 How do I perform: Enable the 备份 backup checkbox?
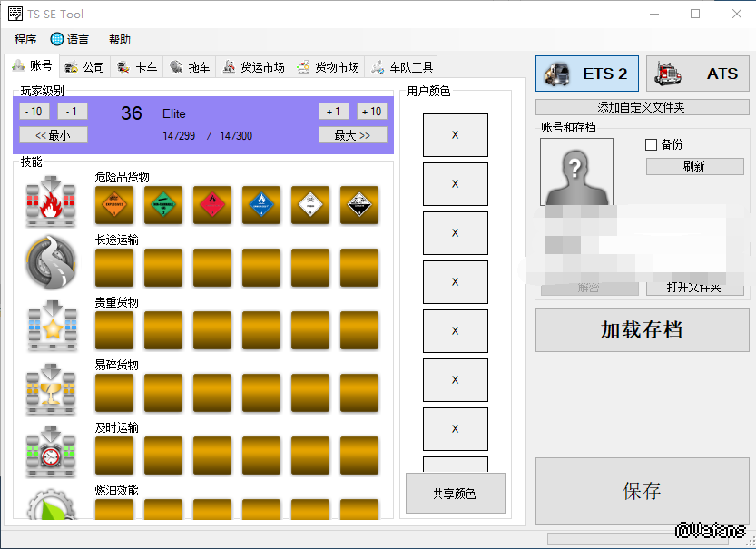(x=651, y=144)
